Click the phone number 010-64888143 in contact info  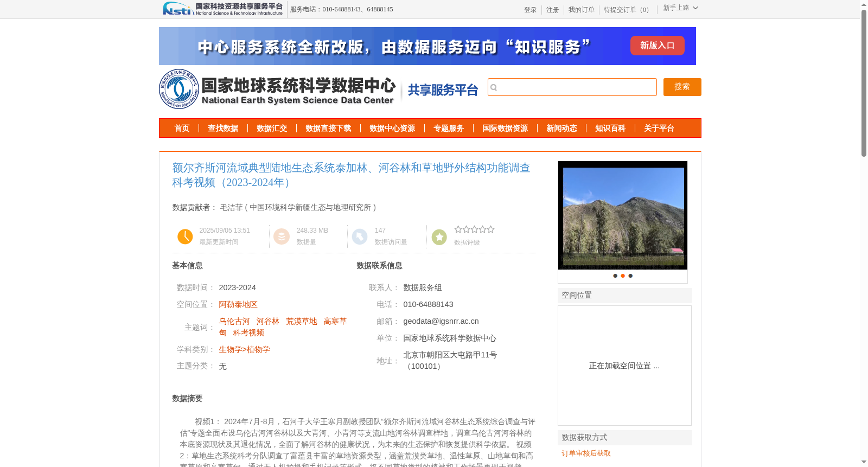[428, 304]
